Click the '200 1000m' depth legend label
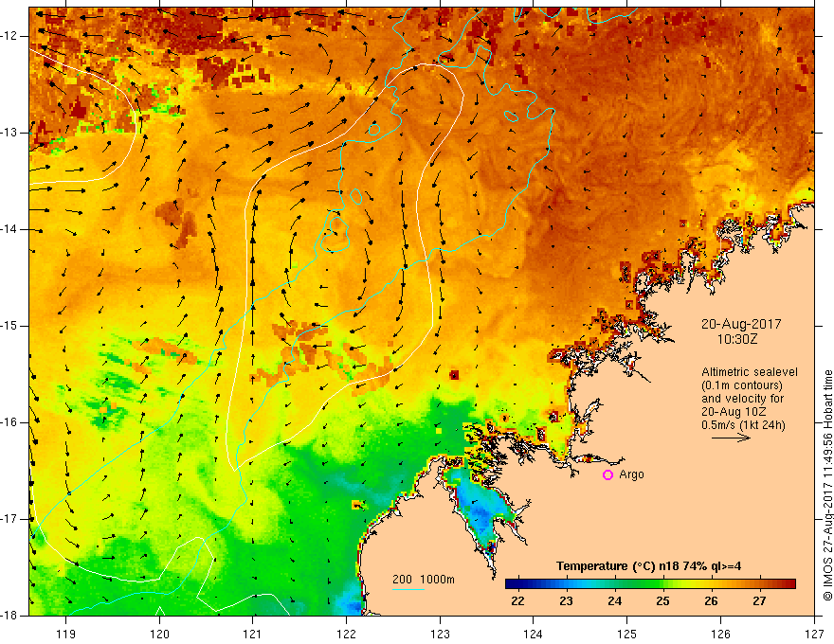The width and height of the screenshot is (834, 644). coord(424,580)
